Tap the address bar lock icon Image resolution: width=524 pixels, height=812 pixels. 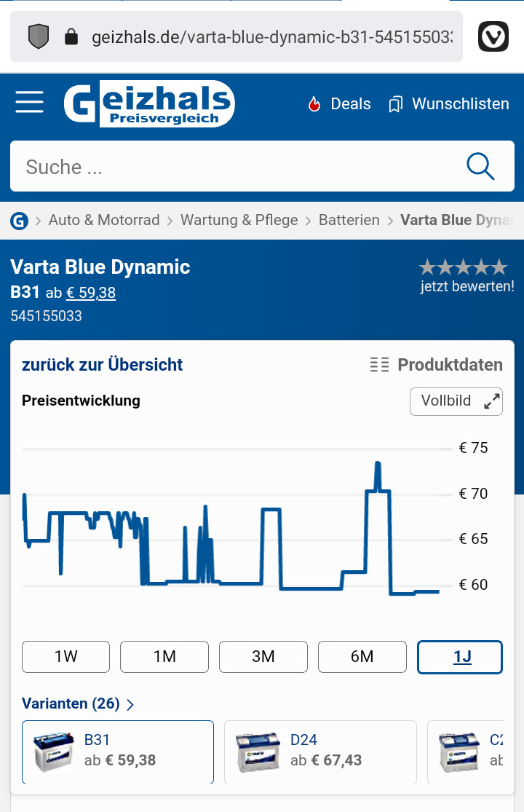click(71, 36)
